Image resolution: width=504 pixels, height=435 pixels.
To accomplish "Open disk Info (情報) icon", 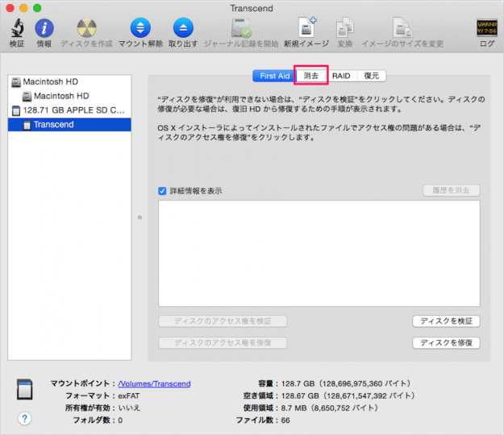I will pos(43,29).
